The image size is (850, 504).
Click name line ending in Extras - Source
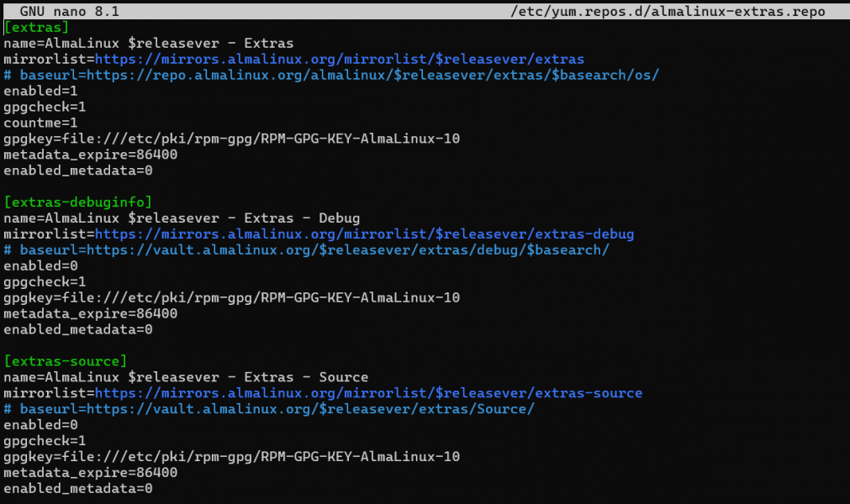click(186, 377)
